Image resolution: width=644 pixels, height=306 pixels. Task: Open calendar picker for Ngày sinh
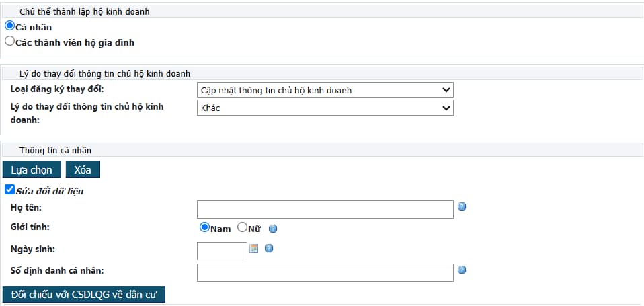pos(254,248)
